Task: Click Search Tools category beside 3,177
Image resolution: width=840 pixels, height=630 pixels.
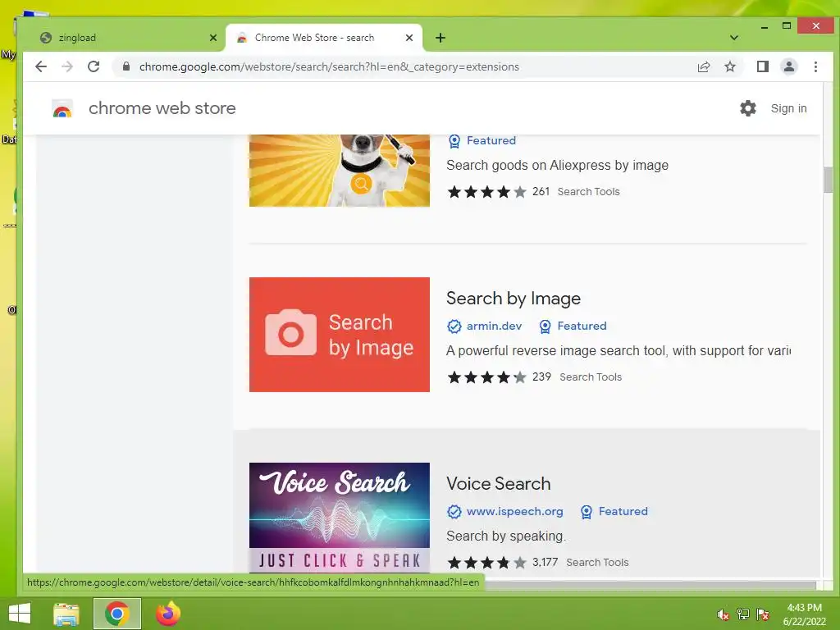Action: click(597, 562)
